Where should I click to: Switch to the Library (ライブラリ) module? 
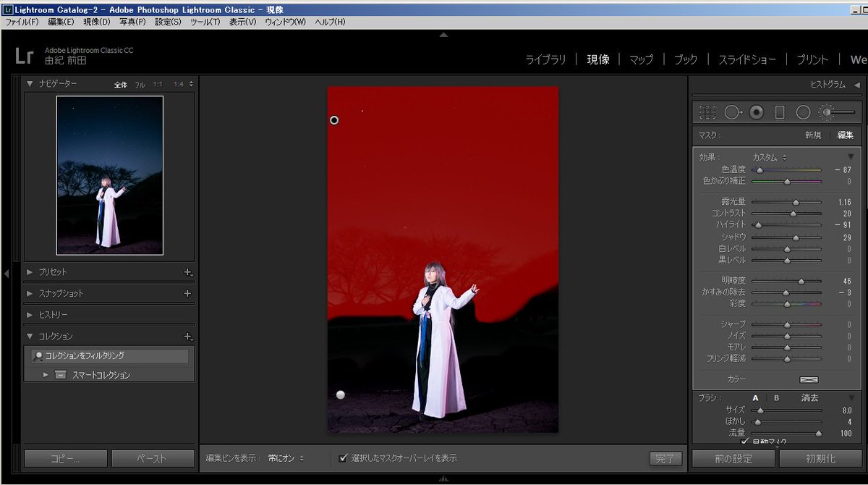point(545,60)
